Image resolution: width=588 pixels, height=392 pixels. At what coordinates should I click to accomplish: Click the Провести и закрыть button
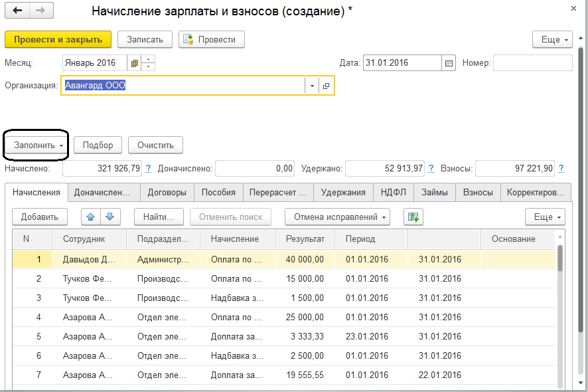[58, 39]
